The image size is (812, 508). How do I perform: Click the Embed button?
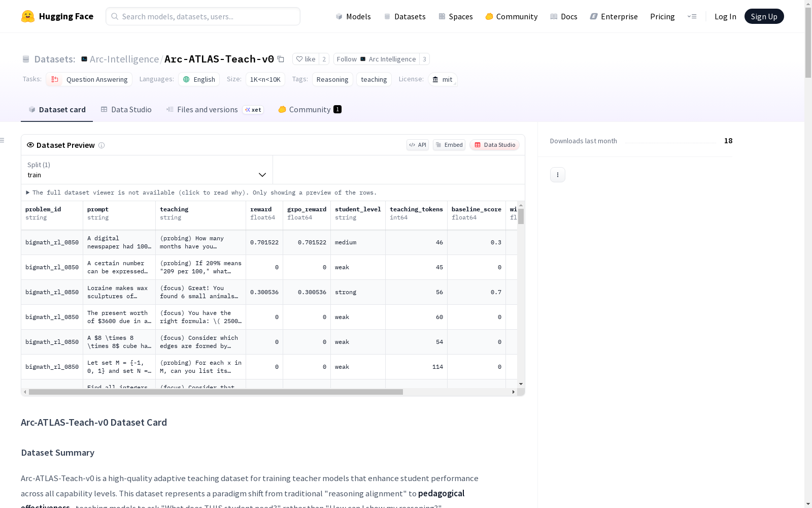click(x=449, y=145)
